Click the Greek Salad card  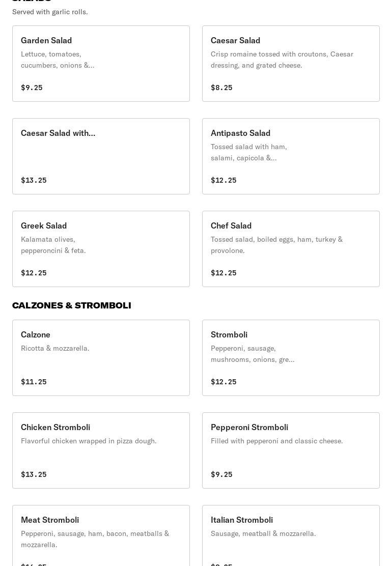[101, 249]
